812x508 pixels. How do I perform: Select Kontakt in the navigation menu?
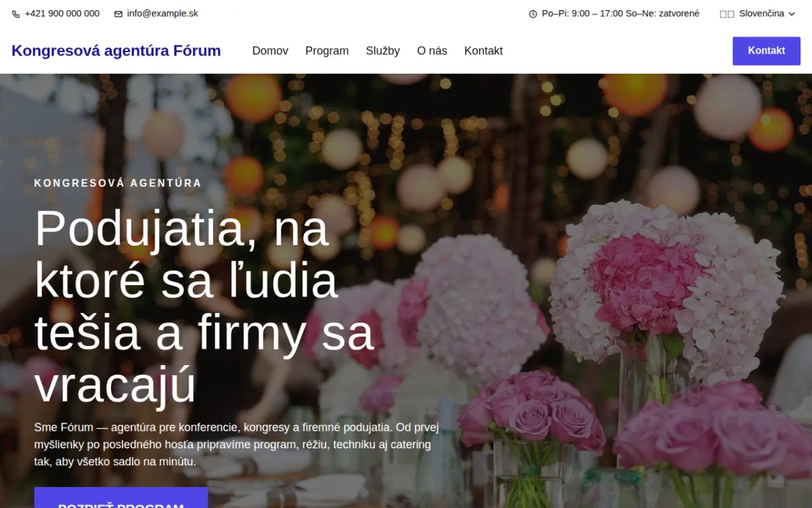coord(483,51)
